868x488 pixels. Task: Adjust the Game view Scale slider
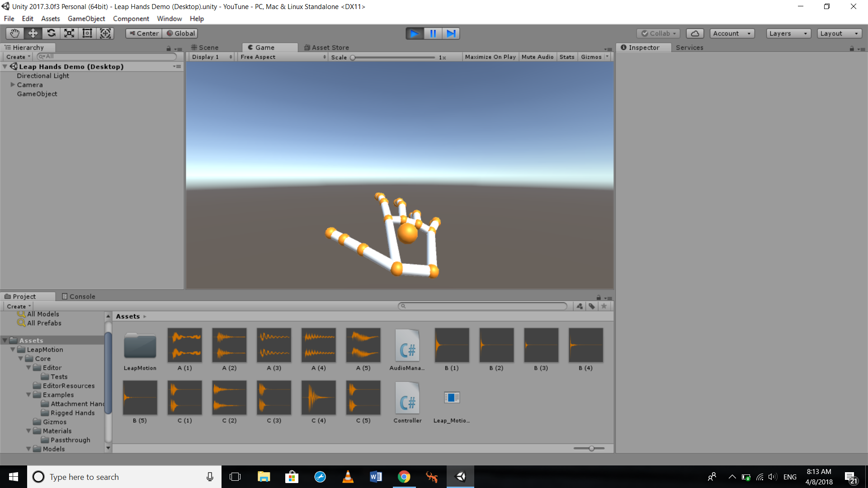(x=353, y=57)
